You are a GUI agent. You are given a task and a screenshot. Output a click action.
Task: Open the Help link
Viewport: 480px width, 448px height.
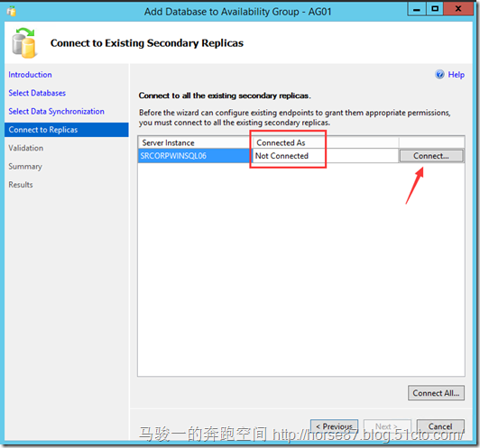(456, 75)
